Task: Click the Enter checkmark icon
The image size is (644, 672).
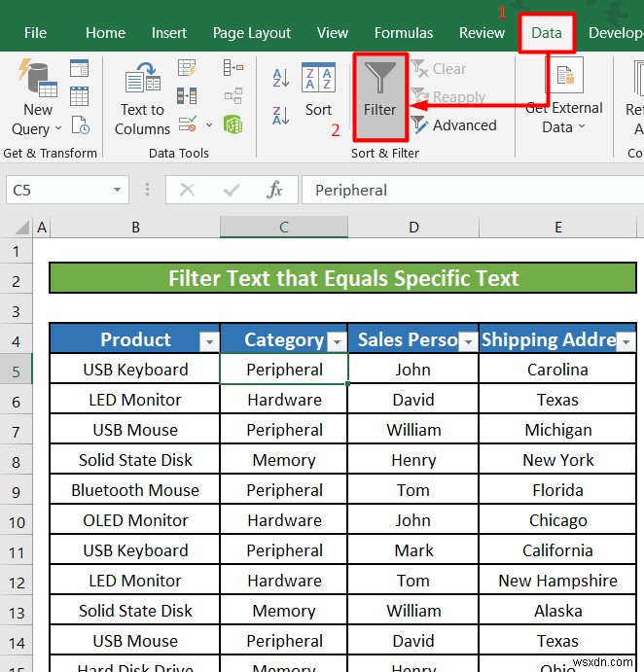Action: [x=232, y=190]
